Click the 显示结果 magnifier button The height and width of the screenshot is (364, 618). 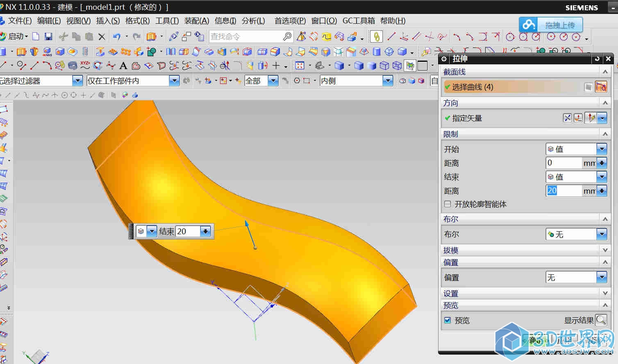click(601, 320)
